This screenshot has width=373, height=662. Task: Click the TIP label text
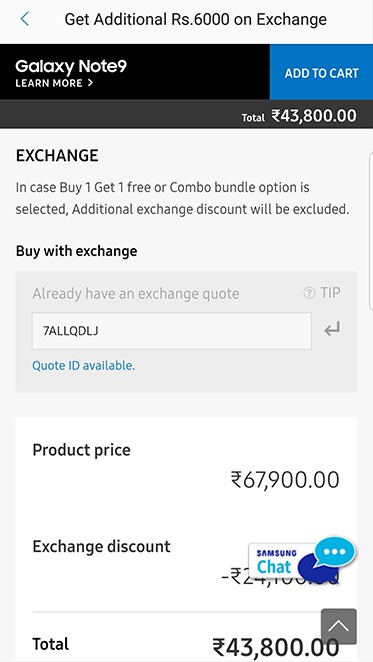click(x=330, y=293)
